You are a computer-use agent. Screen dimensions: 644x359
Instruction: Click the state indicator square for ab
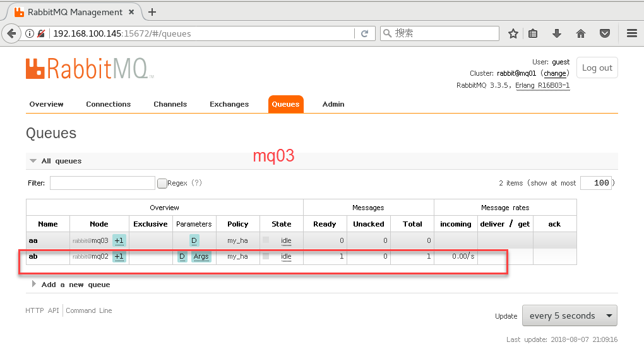click(x=266, y=256)
